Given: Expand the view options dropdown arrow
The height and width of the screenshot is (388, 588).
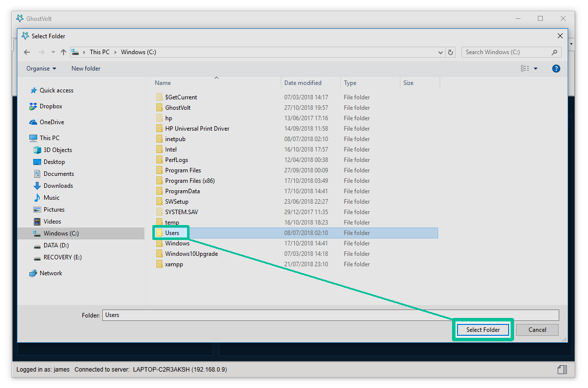Looking at the screenshot, I should (535, 69).
